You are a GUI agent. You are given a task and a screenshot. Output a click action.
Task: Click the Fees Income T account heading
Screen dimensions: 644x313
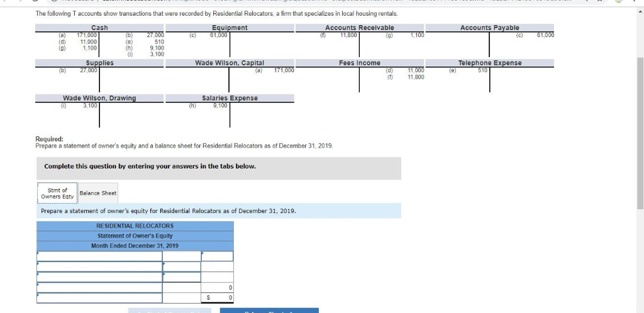[x=359, y=63]
